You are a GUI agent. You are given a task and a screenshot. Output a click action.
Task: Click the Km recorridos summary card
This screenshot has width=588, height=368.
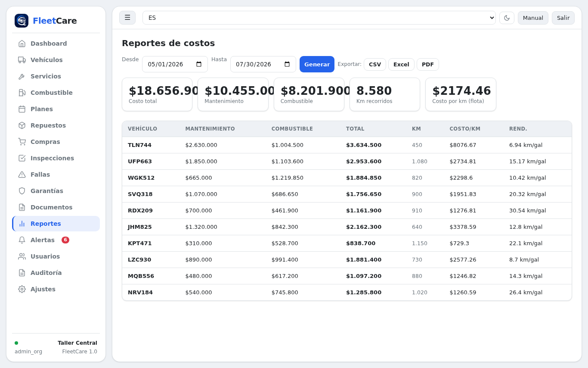point(385,94)
